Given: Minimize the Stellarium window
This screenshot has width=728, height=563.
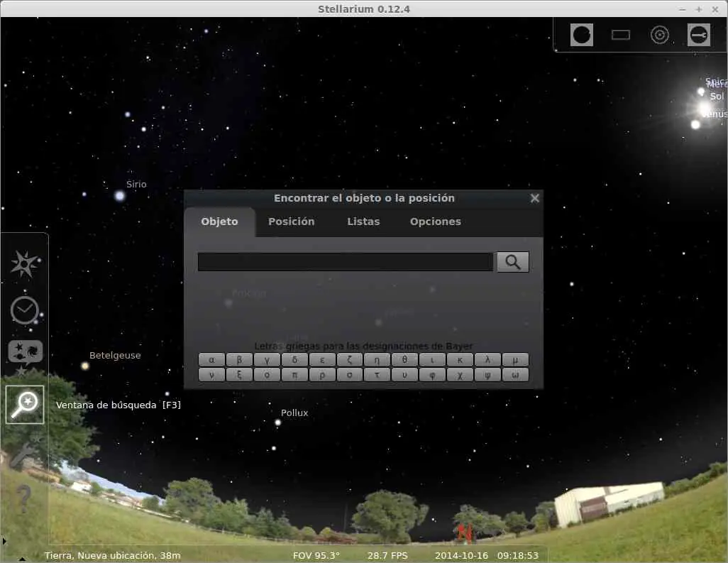Looking at the screenshot, I should pyautogui.click(x=682, y=9).
